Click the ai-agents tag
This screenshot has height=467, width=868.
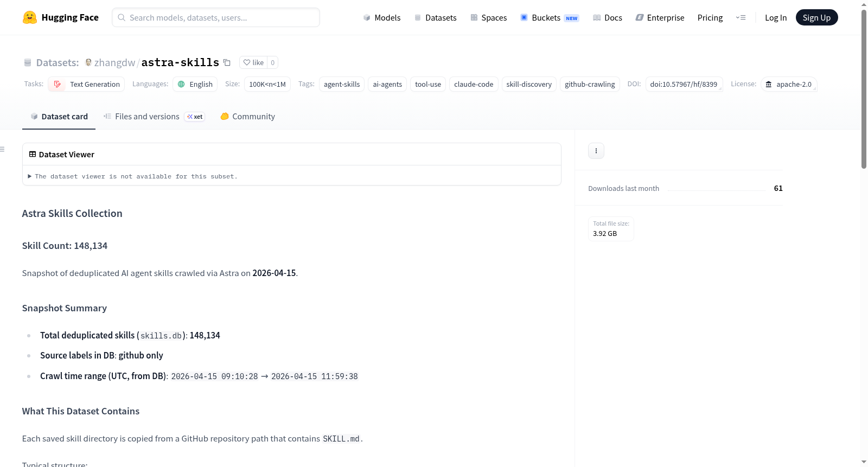387,84
